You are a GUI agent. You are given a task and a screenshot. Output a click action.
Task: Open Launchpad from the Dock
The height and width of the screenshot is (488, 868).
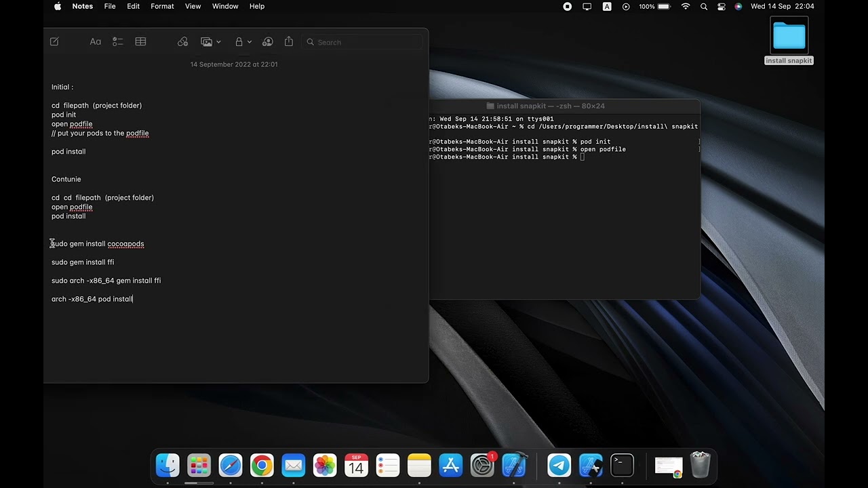coord(199,465)
